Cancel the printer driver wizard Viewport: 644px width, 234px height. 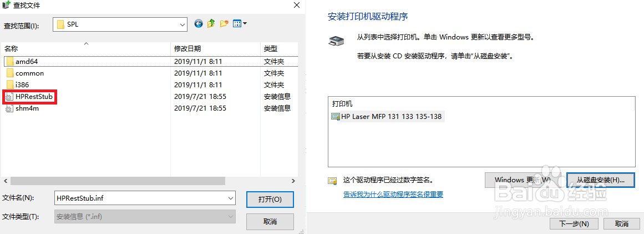[621, 224]
